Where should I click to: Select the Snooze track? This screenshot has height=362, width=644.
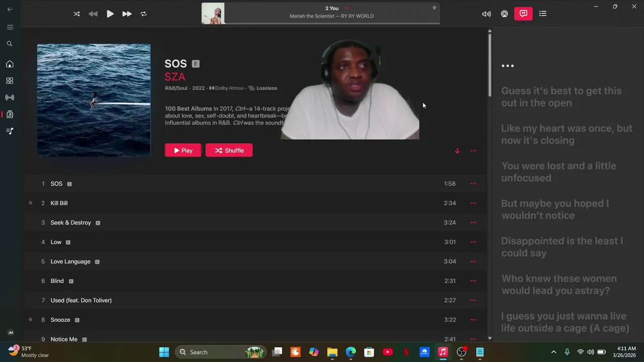tap(255, 320)
